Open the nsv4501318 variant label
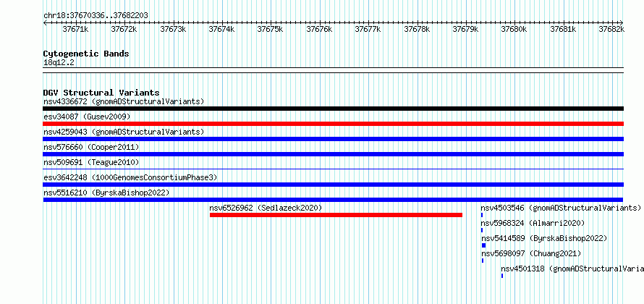Screen dimensions: 644x304 click(572, 269)
